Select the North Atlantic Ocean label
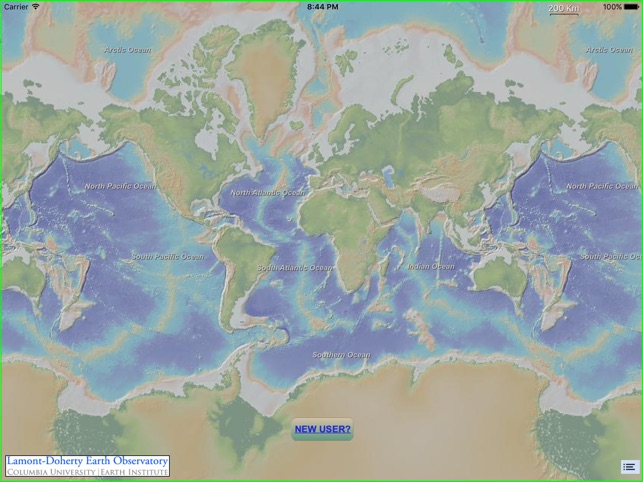 (x=268, y=193)
